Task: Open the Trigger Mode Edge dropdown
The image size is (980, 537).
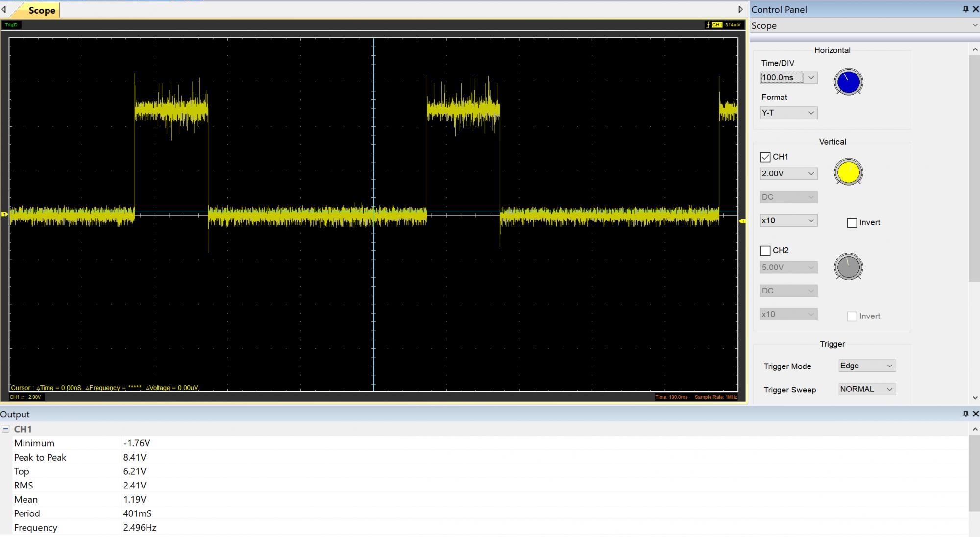Action: (889, 366)
